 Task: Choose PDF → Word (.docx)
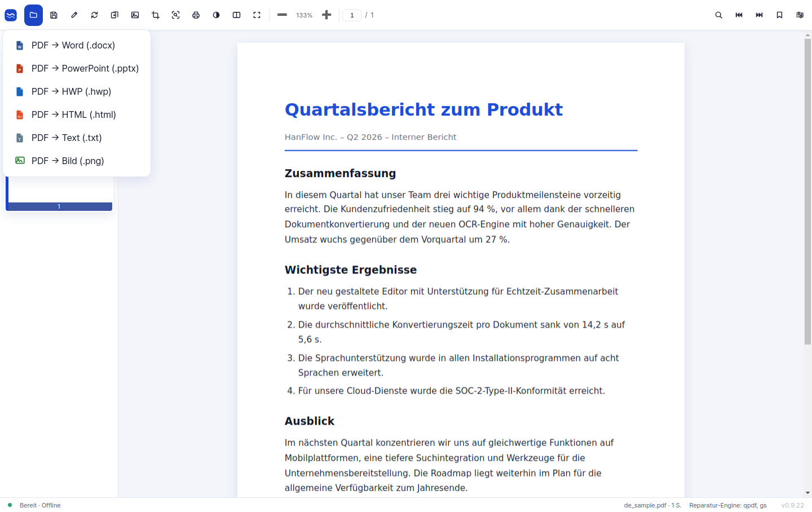(77, 45)
